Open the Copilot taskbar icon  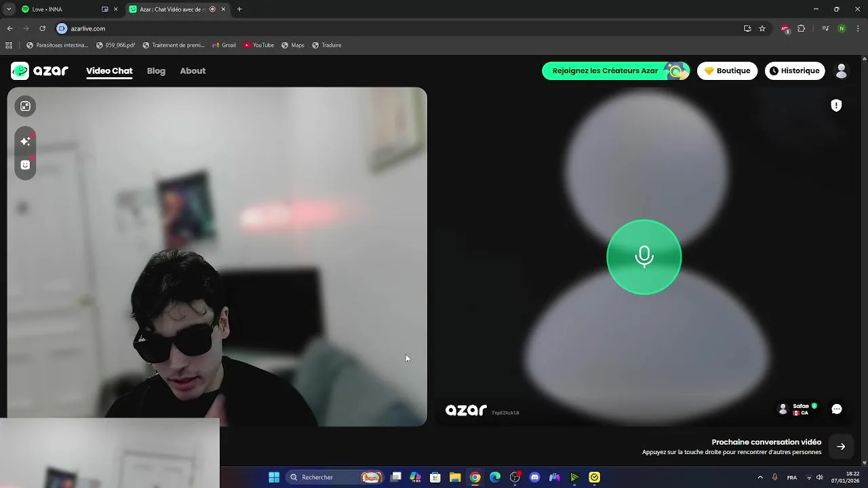[x=416, y=477]
